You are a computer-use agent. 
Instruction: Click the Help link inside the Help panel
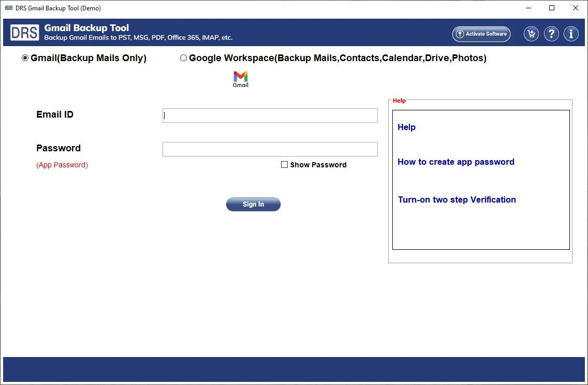pyautogui.click(x=406, y=127)
